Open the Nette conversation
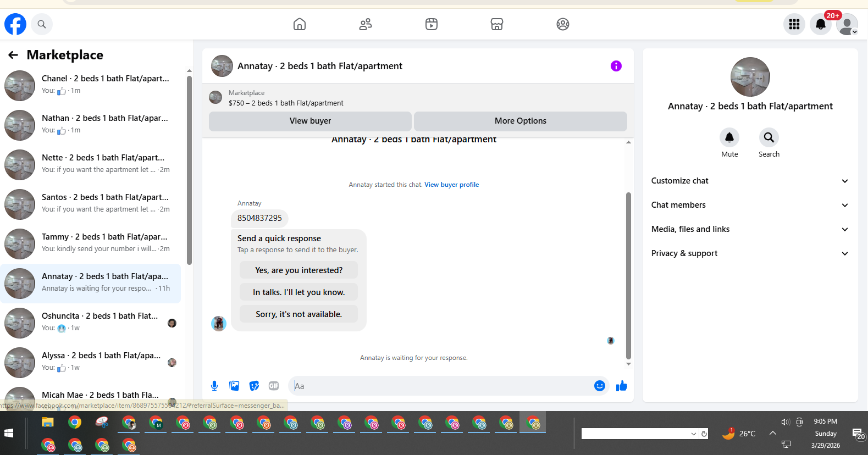 coord(91,164)
